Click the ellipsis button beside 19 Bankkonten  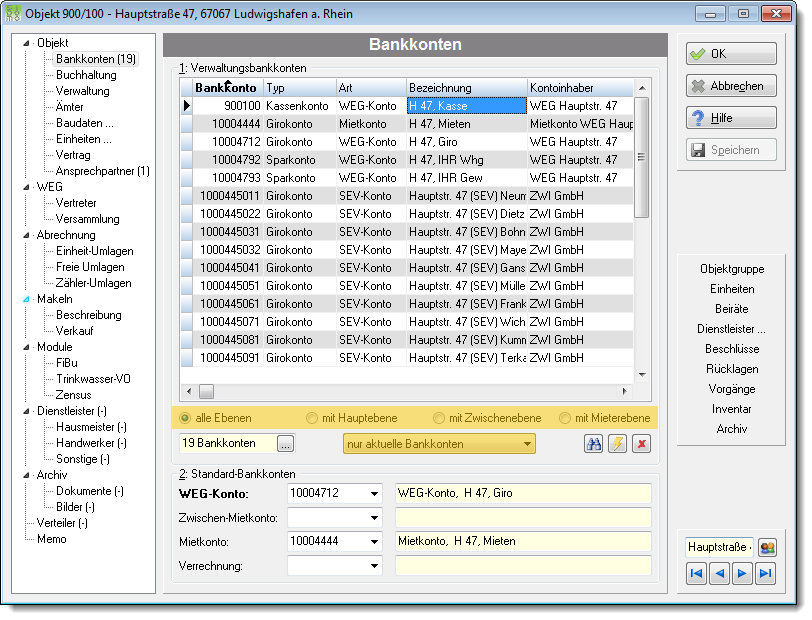(x=285, y=444)
